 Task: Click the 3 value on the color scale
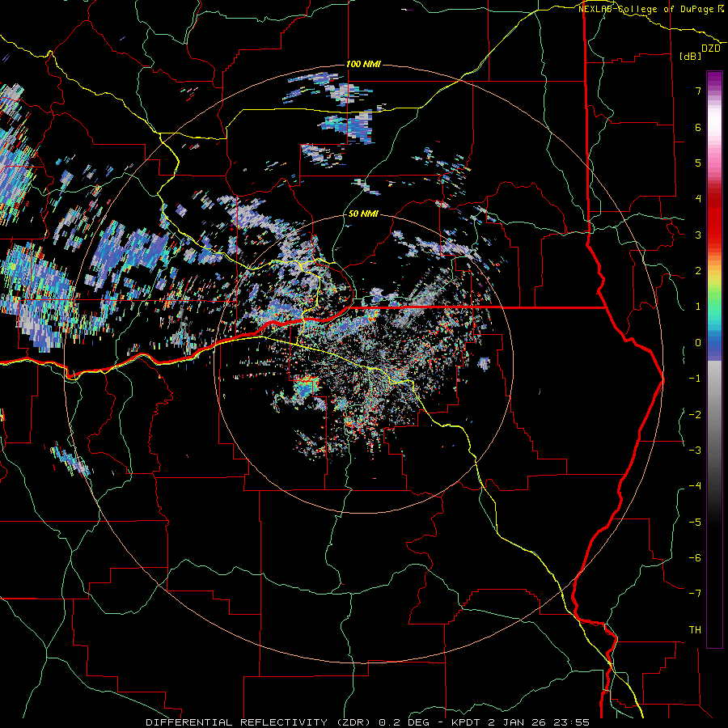[x=698, y=235]
